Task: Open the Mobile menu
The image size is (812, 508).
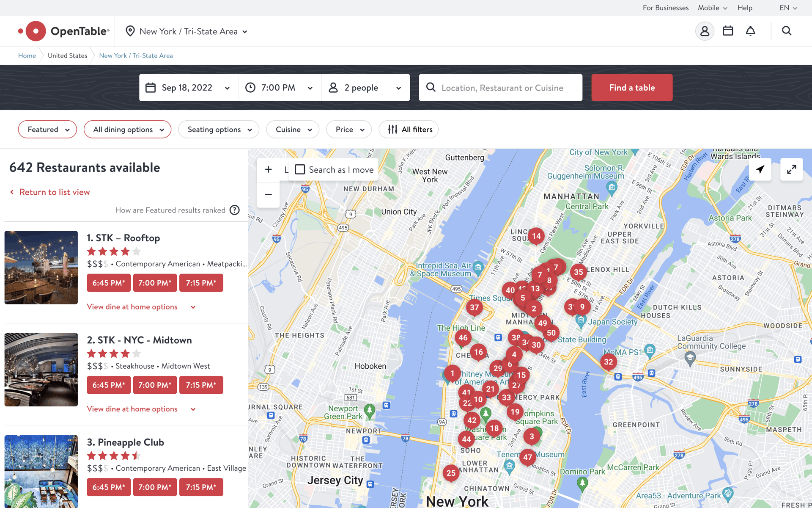Action: coord(713,8)
